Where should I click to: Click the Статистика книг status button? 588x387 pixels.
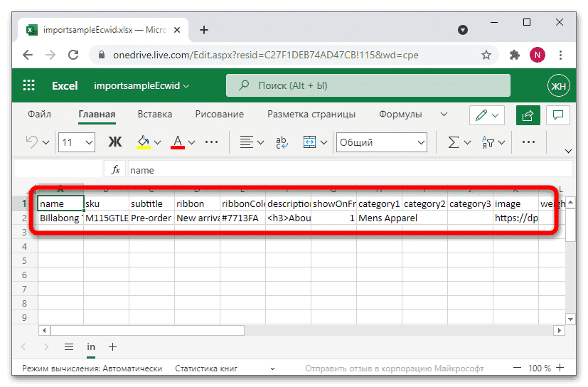tap(208, 369)
